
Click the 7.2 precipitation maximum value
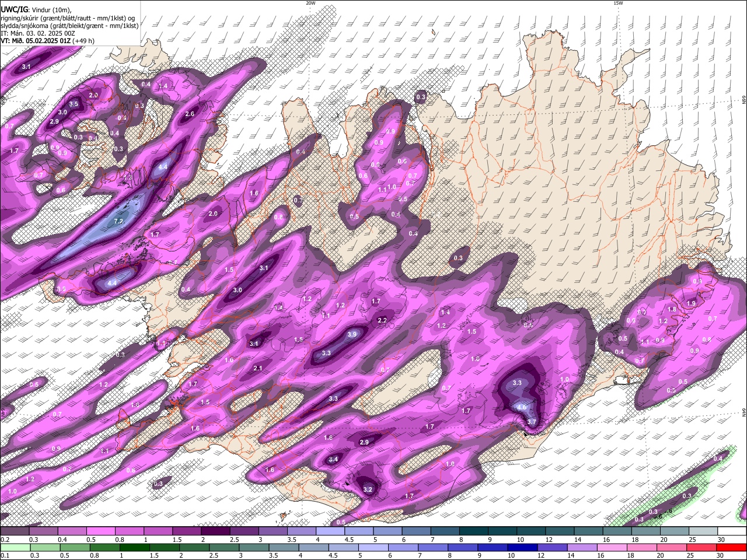coord(118,221)
